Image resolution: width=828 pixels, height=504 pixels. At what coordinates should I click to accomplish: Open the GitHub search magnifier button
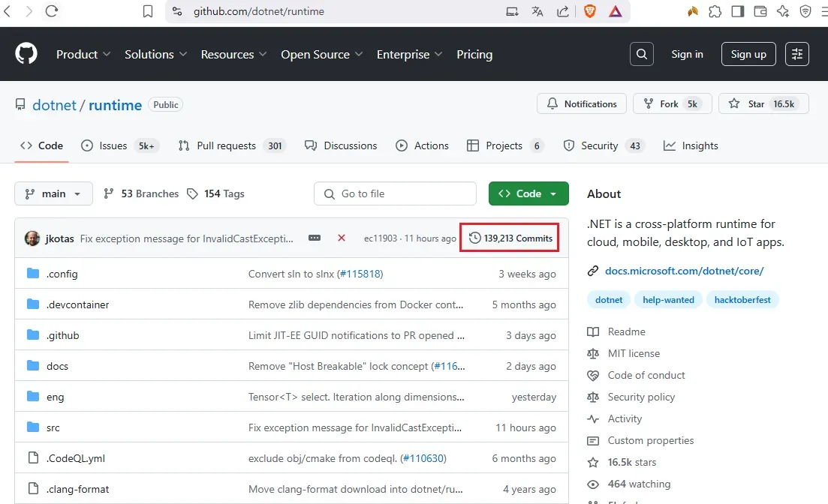(642, 54)
